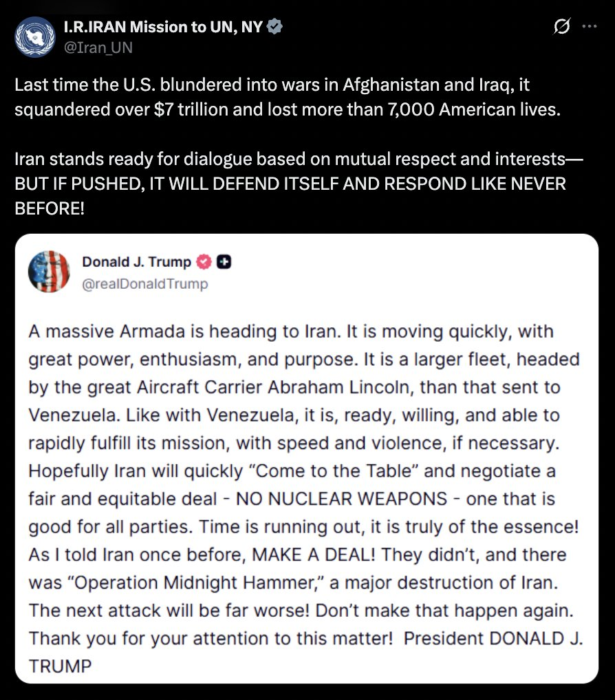615x700 pixels.
Task: Click Donald J. Trump's flag avatar
Action: [49, 272]
